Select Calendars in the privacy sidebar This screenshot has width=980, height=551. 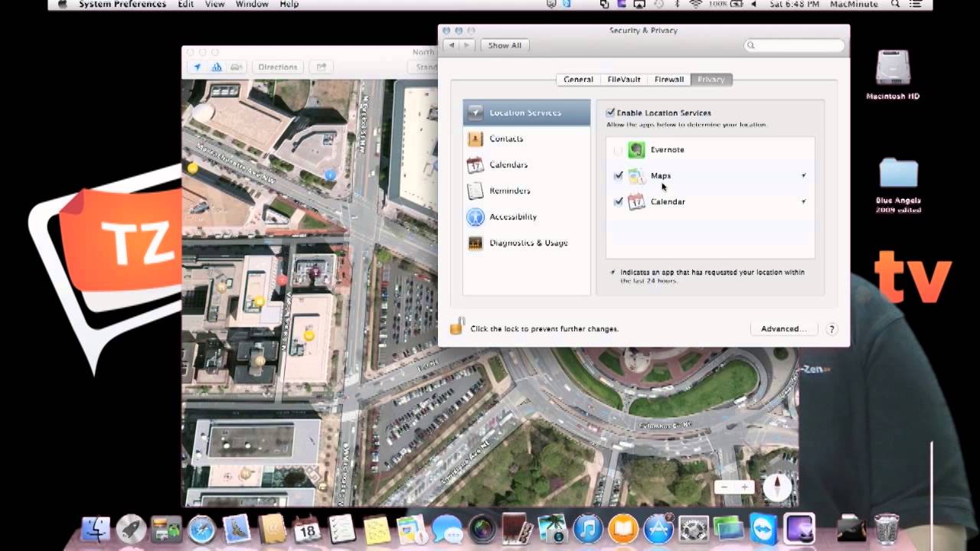tap(508, 165)
